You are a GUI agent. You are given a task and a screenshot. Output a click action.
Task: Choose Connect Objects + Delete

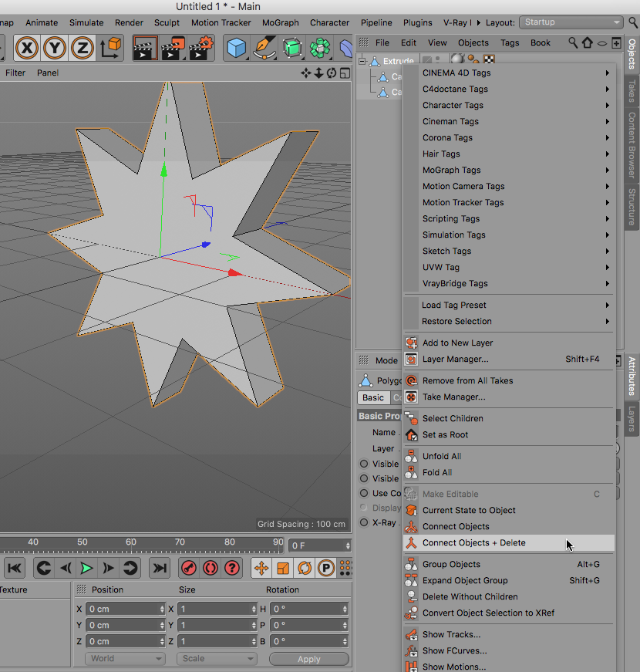coord(509,542)
